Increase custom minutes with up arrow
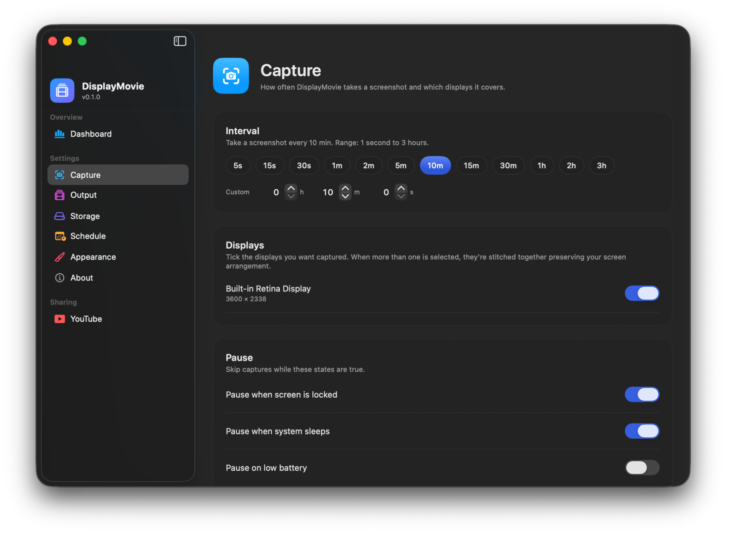This screenshot has width=756, height=534. tap(345, 188)
